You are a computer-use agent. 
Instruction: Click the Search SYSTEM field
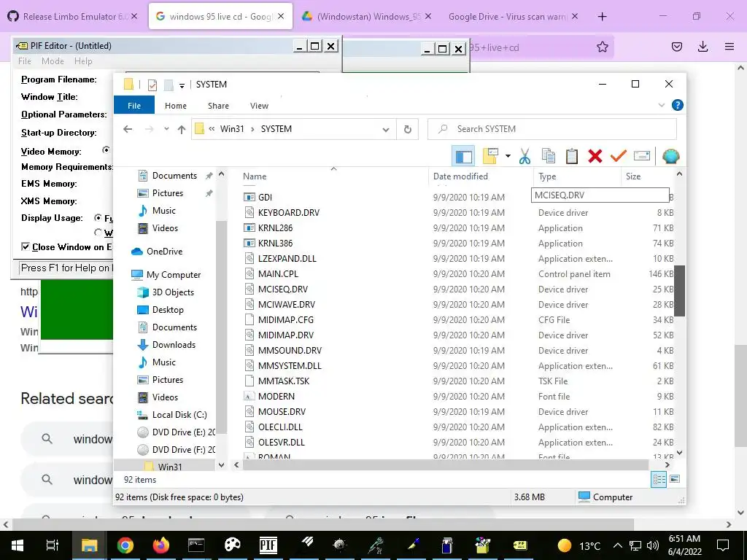click(552, 129)
